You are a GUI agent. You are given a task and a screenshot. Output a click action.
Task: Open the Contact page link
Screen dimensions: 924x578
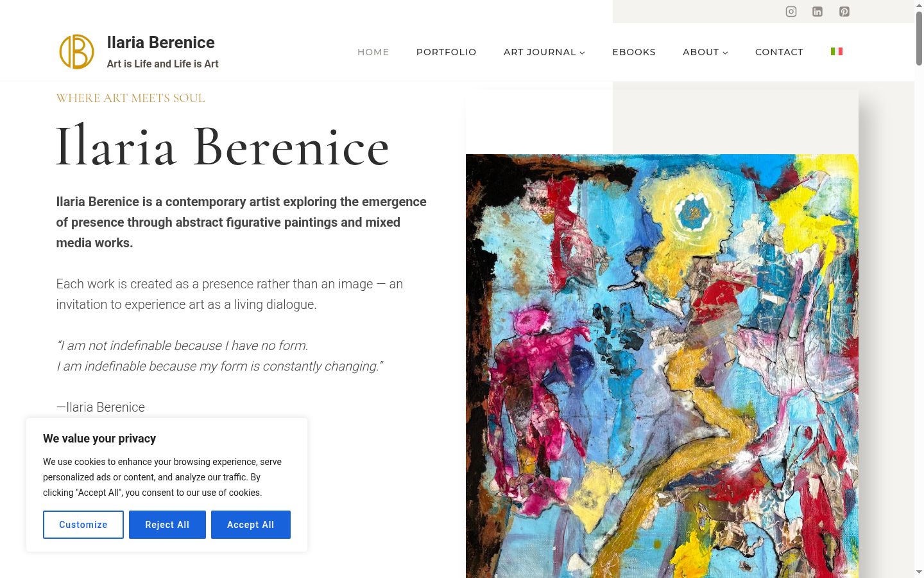pyautogui.click(x=779, y=52)
